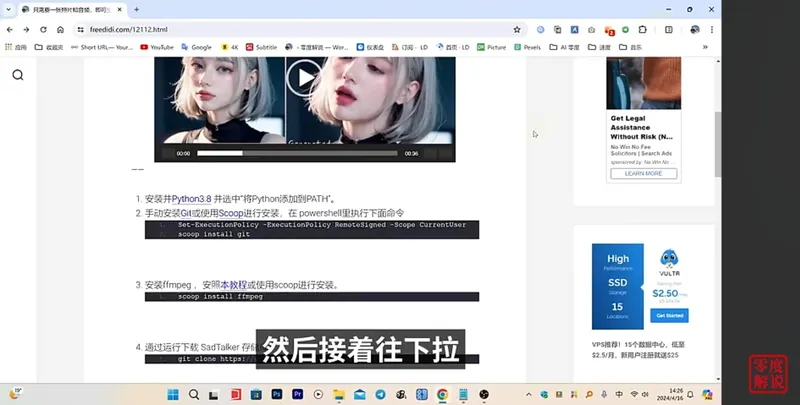Expand the 速度 bookmarks folder
Image resolution: width=800 pixels, height=405 pixels.
pyautogui.click(x=599, y=47)
